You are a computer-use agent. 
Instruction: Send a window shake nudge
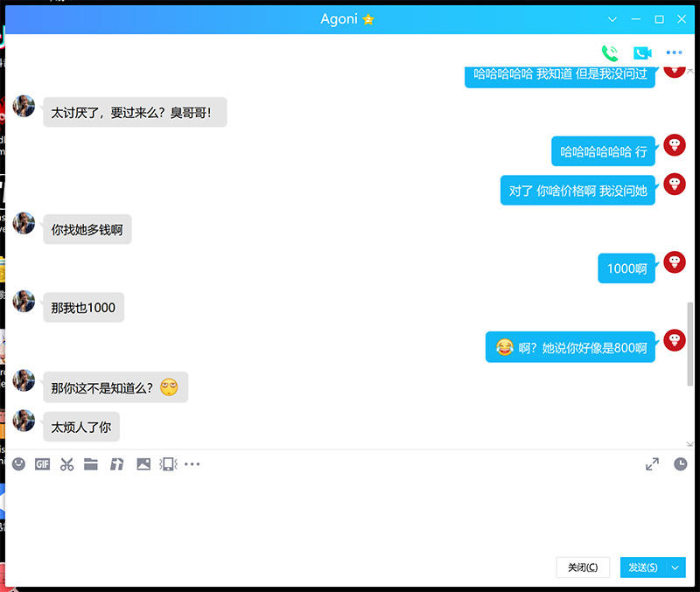click(168, 464)
